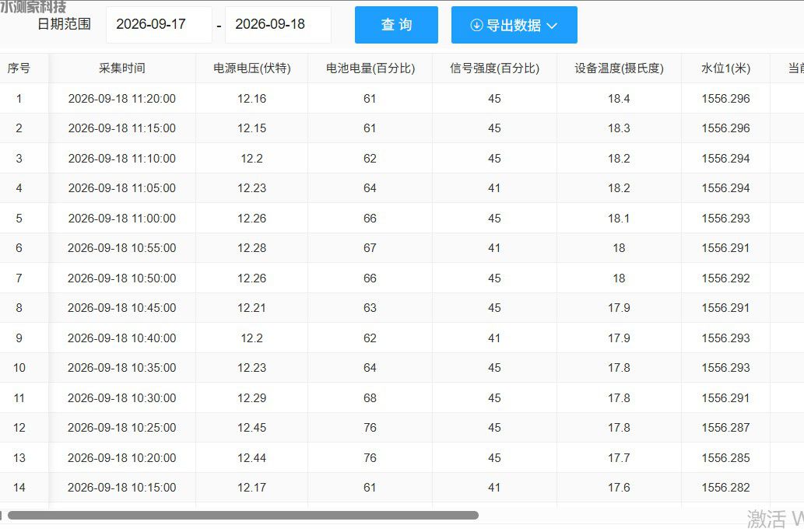This screenshot has height=532, width=804.
Task: Click the 信号强度(百分比) column header
Action: click(x=494, y=68)
